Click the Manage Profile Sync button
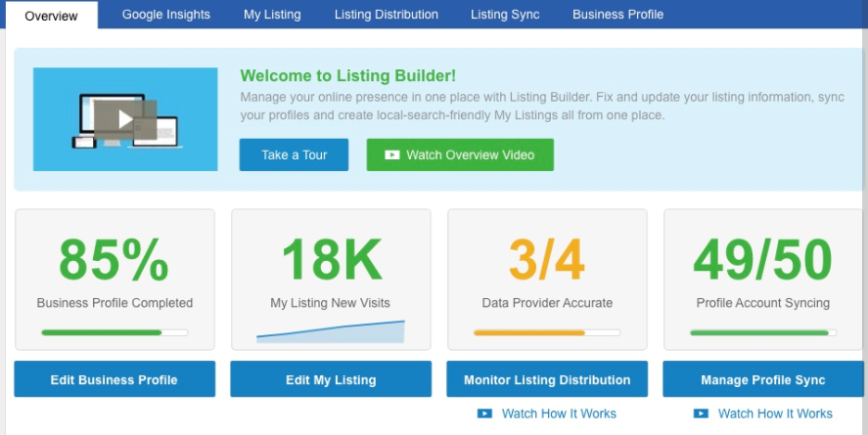 (x=763, y=379)
